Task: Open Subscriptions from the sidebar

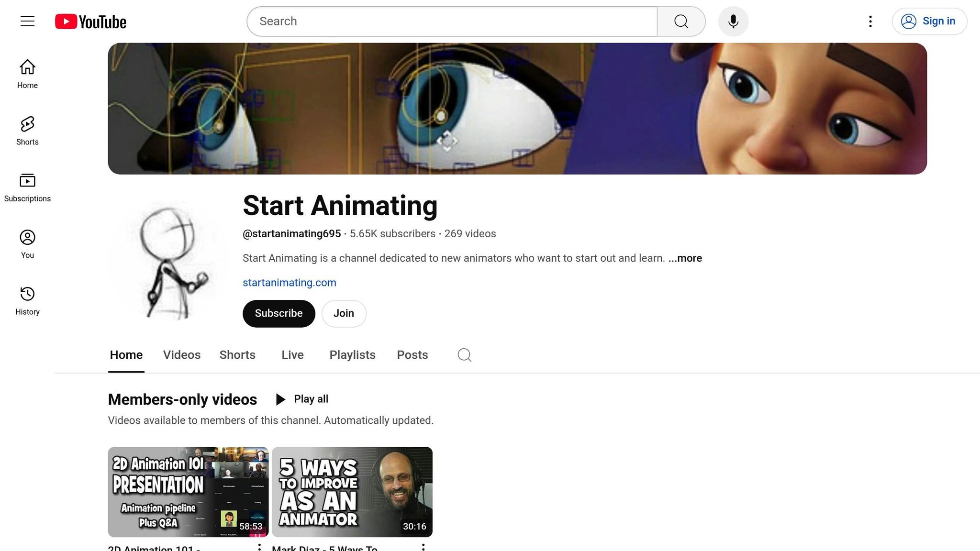Action: pyautogui.click(x=27, y=187)
